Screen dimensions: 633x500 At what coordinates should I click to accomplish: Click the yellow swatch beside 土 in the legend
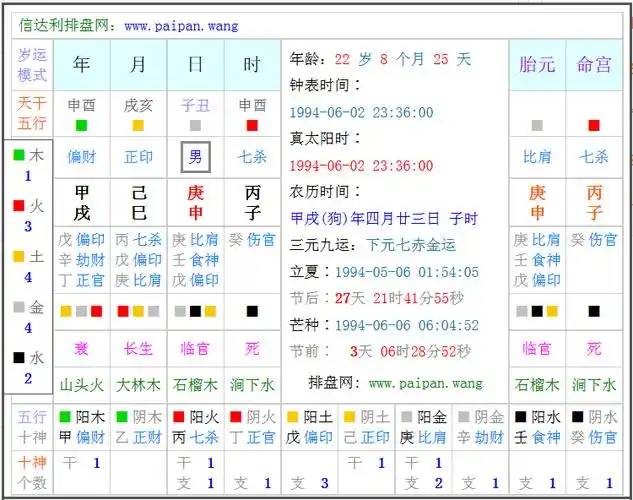click(x=19, y=256)
